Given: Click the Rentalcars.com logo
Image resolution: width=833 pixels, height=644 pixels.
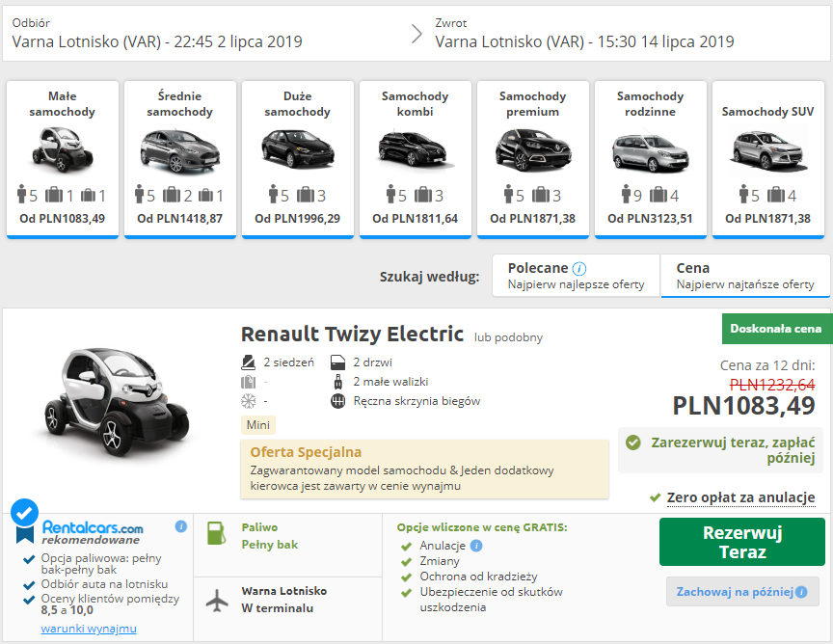Looking at the screenshot, I should click(93, 527).
